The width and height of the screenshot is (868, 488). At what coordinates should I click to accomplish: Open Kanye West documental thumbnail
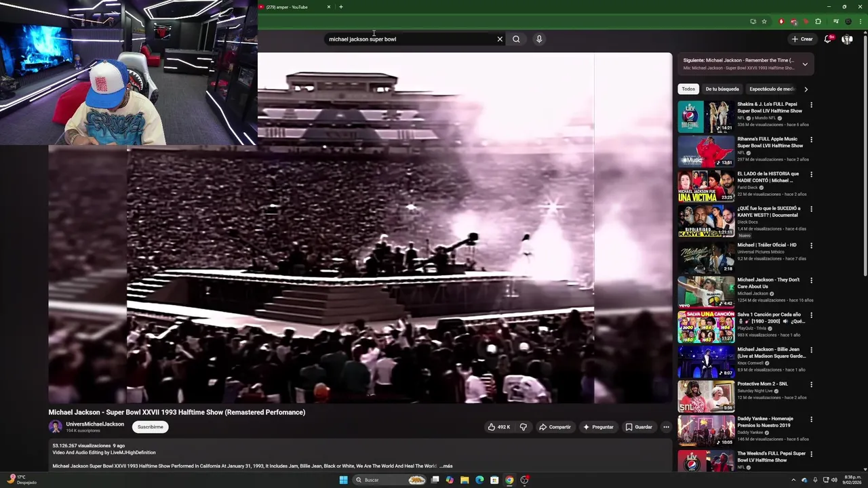(706, 221)
